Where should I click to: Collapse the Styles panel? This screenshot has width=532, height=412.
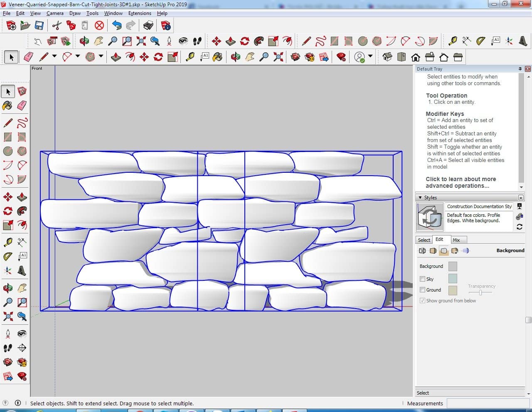coord(420,198)
